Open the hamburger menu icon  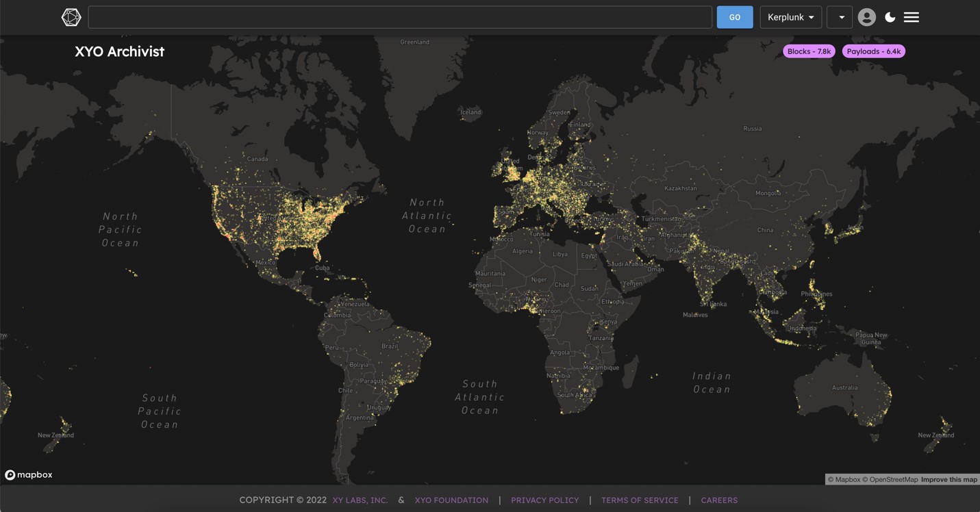pos(911,17)
